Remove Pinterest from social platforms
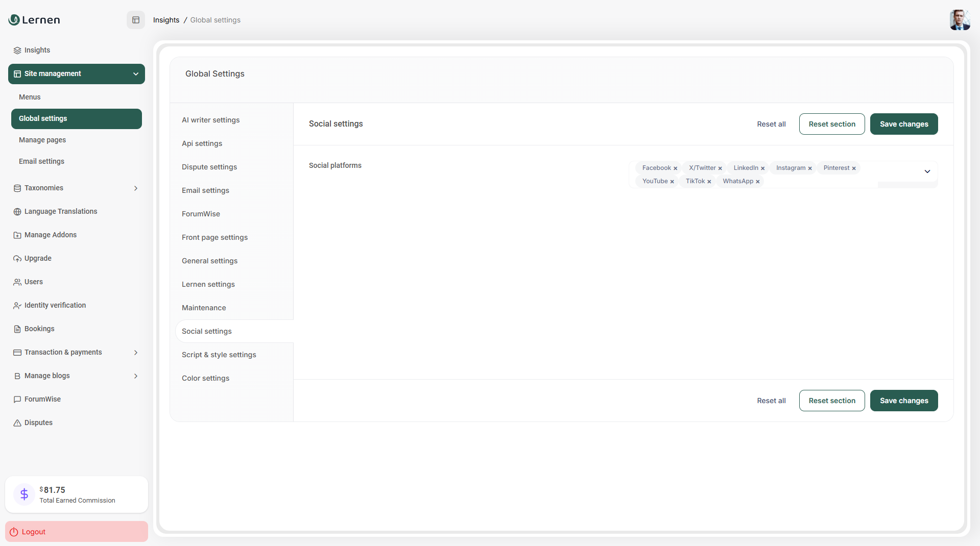Viewport: 980px width, 546px height. pyautogui.click(x=854, y=168)
